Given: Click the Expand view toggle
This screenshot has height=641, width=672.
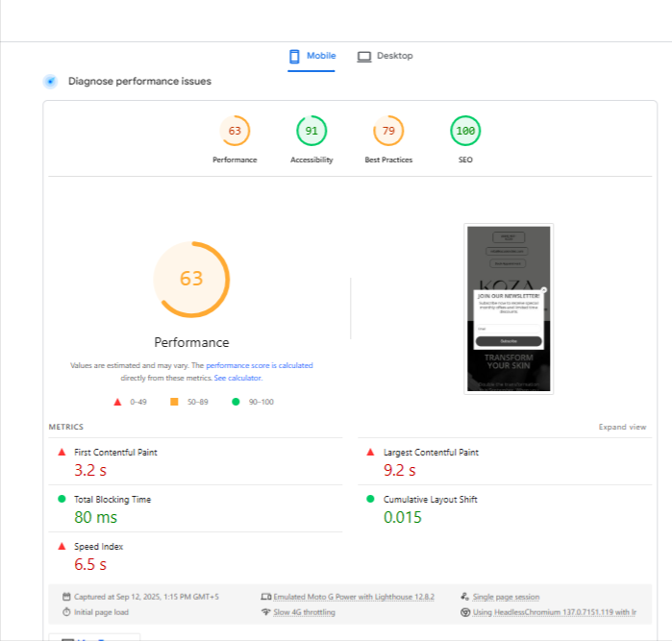Looking at the screenshot, I should tap(622, 427).
